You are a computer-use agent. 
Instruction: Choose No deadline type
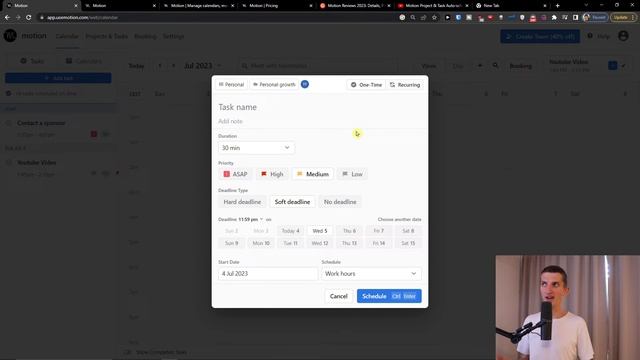point(340,202)
